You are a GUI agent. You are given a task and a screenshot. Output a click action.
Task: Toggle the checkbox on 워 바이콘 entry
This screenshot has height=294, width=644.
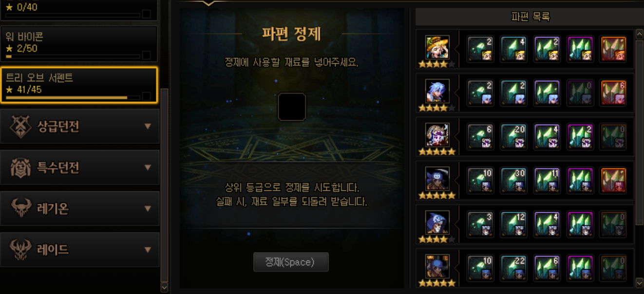146,55
